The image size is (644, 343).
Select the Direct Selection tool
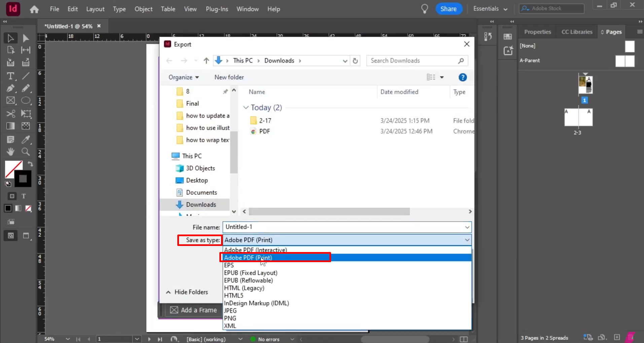pos(26,38)
